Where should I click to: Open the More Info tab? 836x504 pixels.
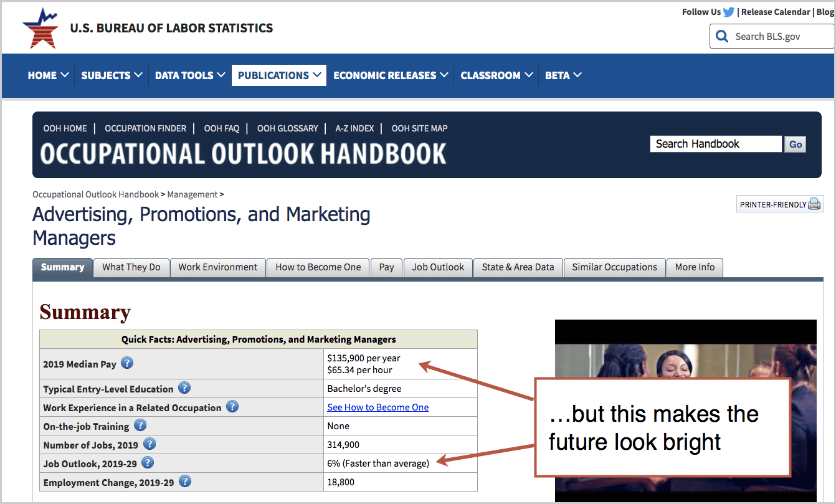tap(695, 267)
